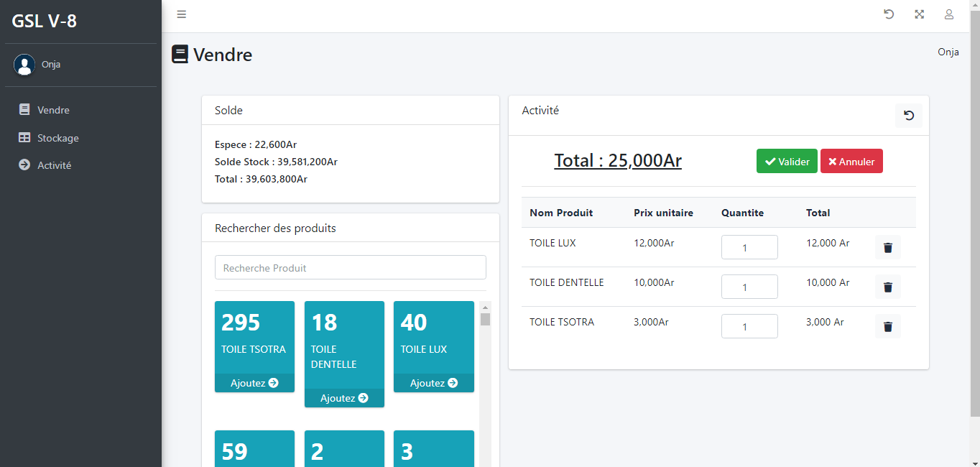This screenshot has height=467, width=980.
Task: Click the refresh icon in top bar
Action: pos(889,14)
